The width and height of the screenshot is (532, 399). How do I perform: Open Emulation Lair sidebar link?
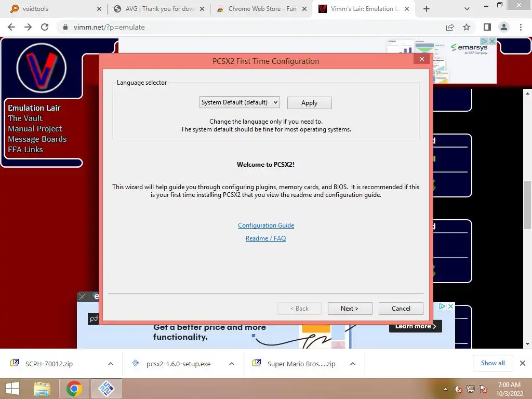34,108
